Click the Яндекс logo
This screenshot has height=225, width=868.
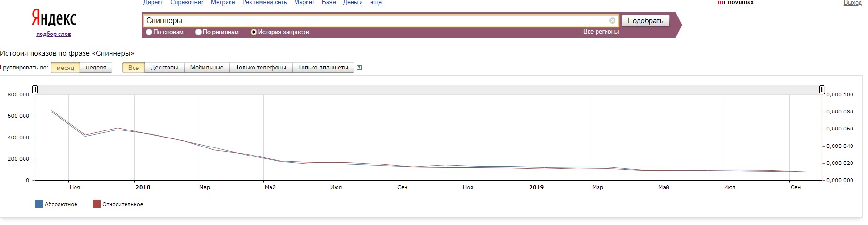coord(54,18)
